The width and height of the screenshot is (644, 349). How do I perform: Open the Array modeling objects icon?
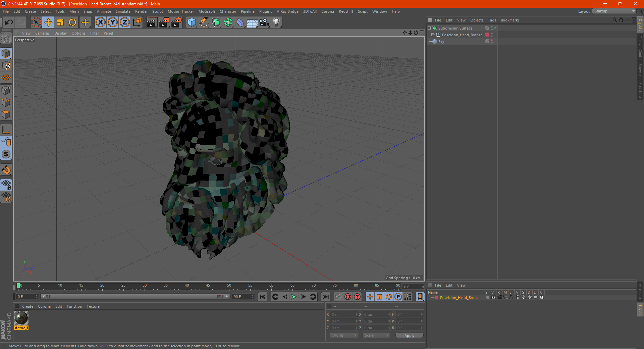click(228, 22)
